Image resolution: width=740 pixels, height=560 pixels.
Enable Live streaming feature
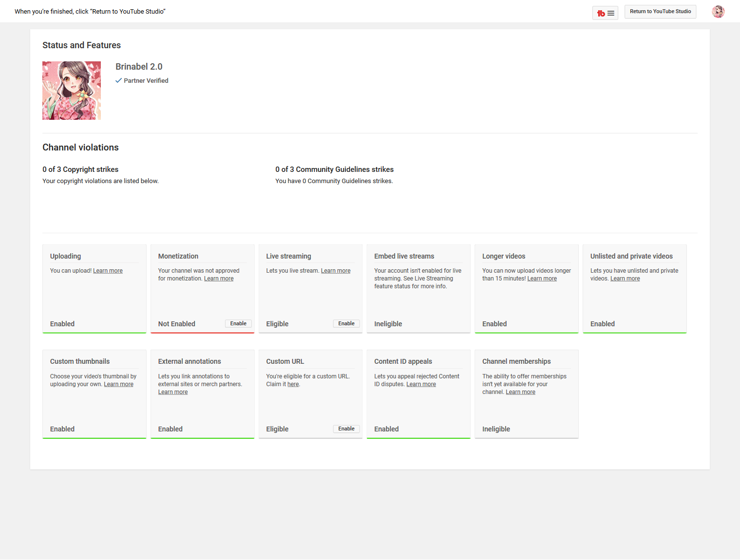coord(346,323)
